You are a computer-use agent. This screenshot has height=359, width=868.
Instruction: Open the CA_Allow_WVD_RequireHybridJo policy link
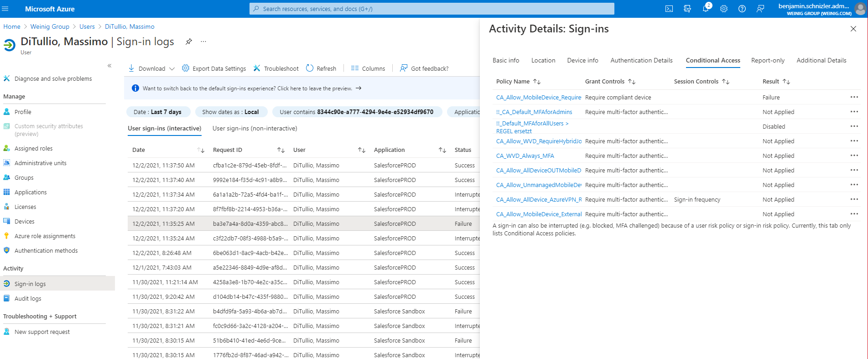(539, 141)
